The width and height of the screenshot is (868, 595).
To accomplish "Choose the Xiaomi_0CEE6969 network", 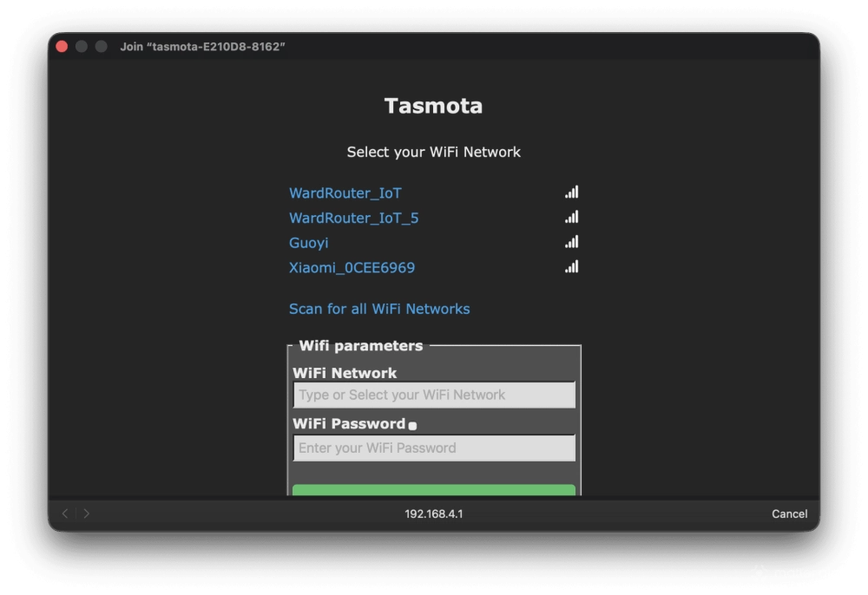I will point(352,267).
